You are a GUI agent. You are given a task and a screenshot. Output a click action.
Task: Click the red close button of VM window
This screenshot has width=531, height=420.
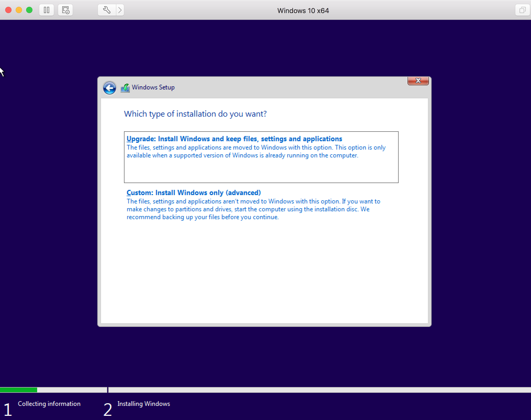[x=8, y=10]
